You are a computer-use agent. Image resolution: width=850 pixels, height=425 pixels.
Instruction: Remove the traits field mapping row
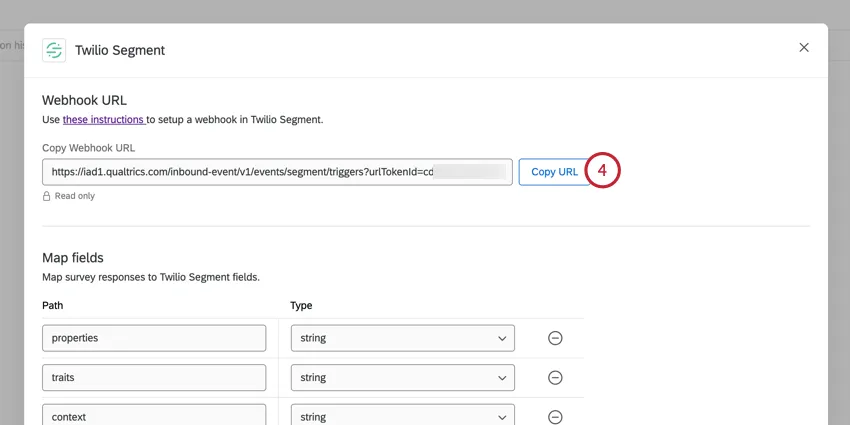(555, 378)
